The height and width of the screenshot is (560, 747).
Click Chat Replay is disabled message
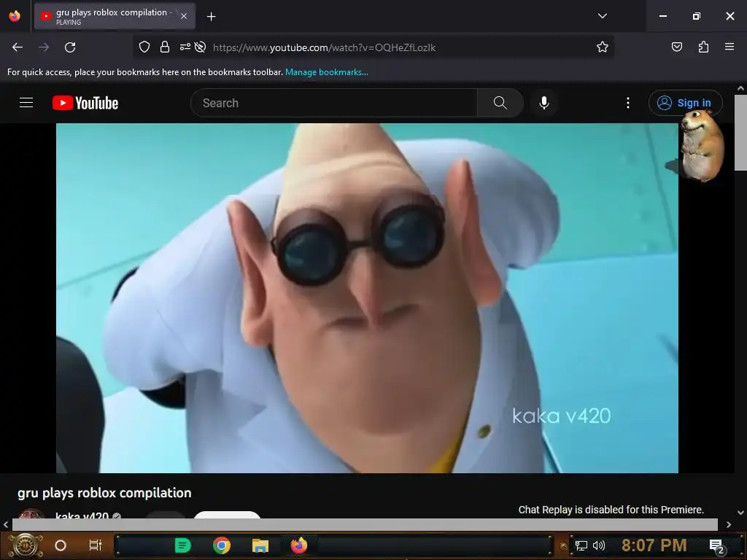(x=611, y=510)
